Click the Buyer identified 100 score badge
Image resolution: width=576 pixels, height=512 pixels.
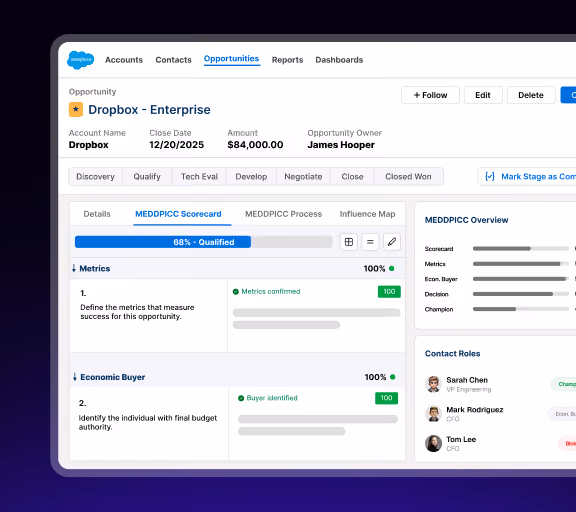pyautogui.click(x=386, y=398)
